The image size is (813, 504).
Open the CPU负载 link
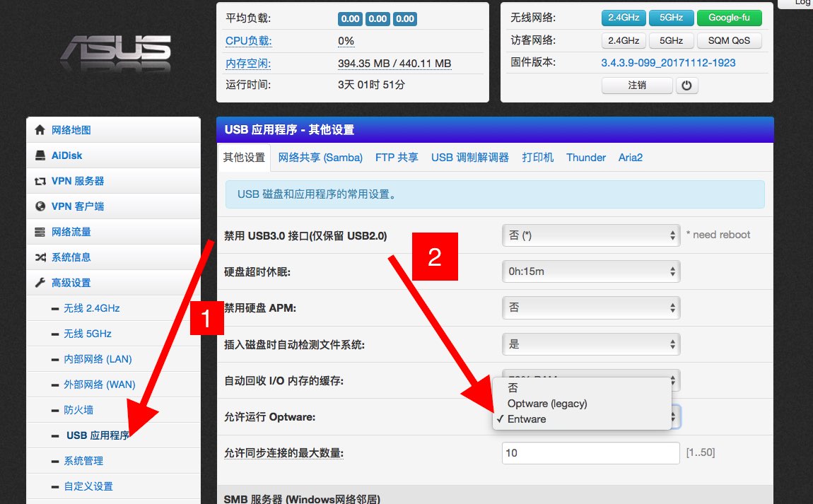click(248, 41)
